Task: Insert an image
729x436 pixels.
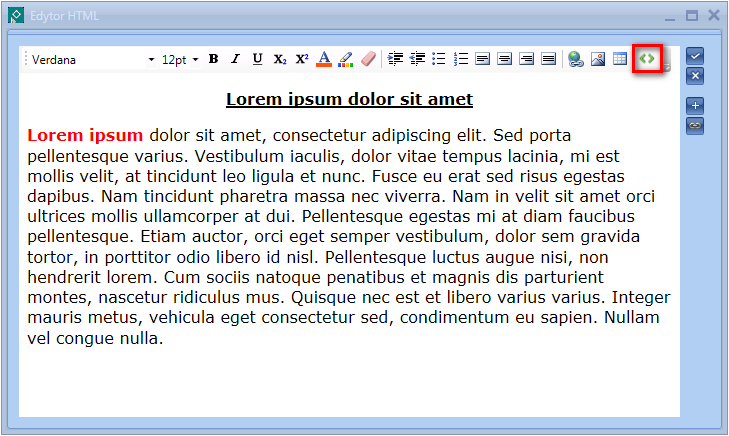Action: [x=598, y=59]
